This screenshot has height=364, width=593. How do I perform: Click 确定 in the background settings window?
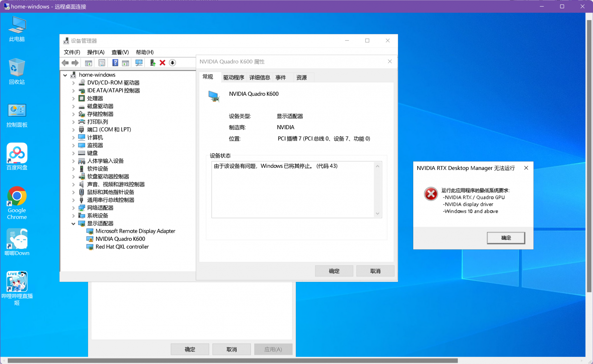pos(190,349)
